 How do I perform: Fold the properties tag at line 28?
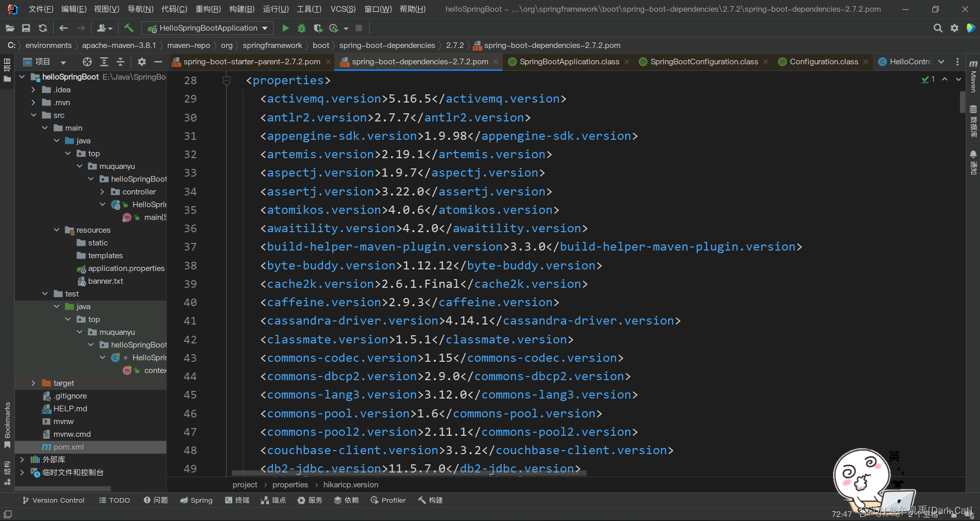(227, 80)
